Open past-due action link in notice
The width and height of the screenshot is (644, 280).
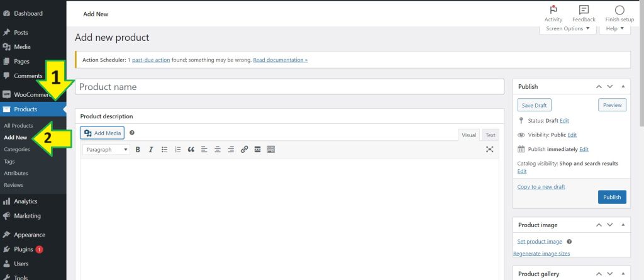coord(151,60)
